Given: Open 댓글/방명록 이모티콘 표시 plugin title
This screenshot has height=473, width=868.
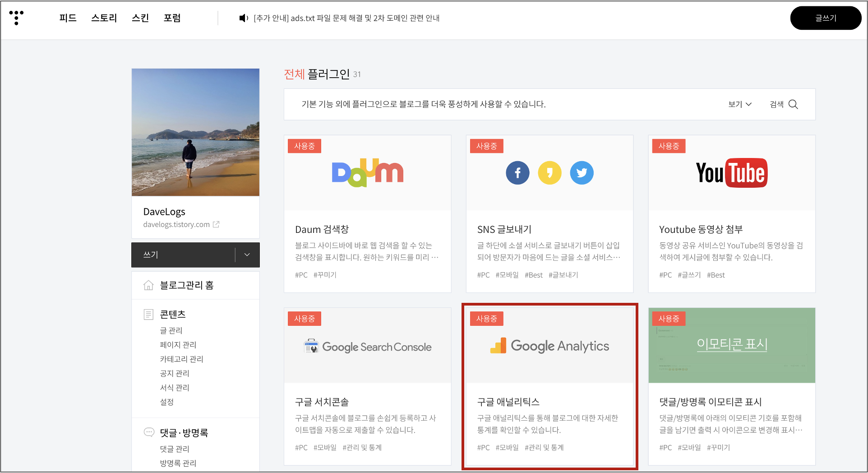Looking at the screenshot, I should tap(710, 402).
